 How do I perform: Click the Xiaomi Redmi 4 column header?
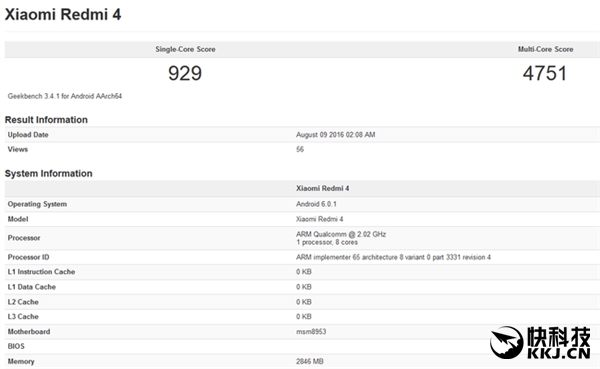tap(323, 188)
